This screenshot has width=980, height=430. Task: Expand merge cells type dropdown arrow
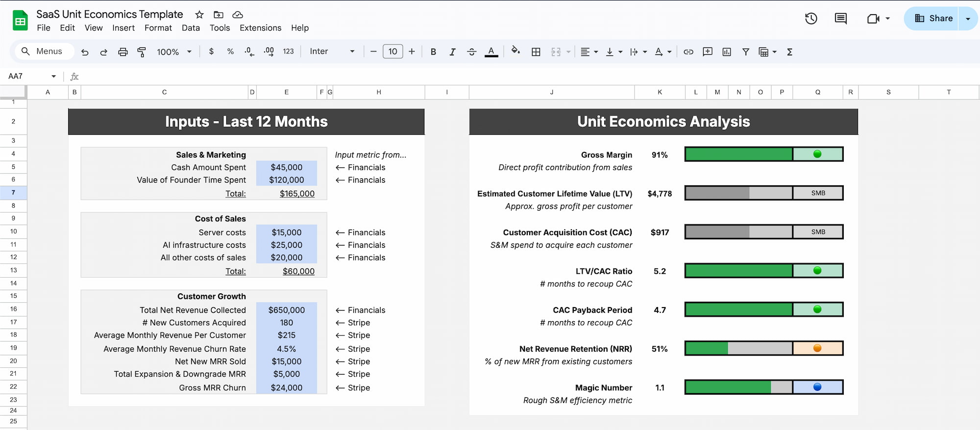coord(568,51)
